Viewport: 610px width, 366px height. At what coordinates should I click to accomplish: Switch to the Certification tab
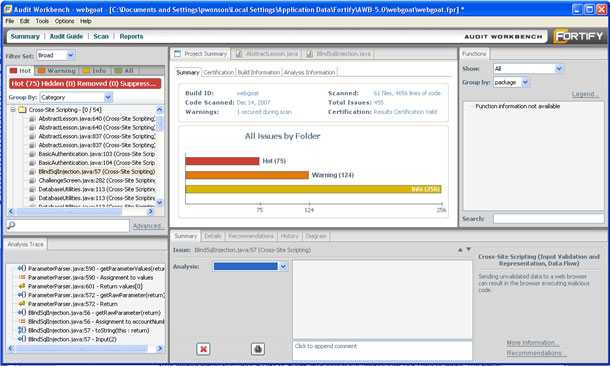[x=219, y=72]
